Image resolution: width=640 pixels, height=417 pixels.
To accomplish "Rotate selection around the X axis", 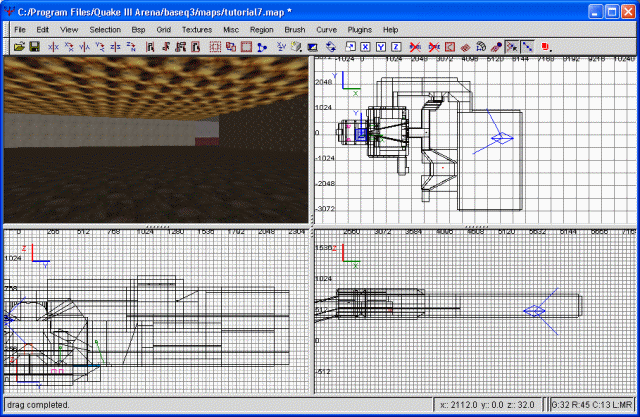I will tap(69, 47).
